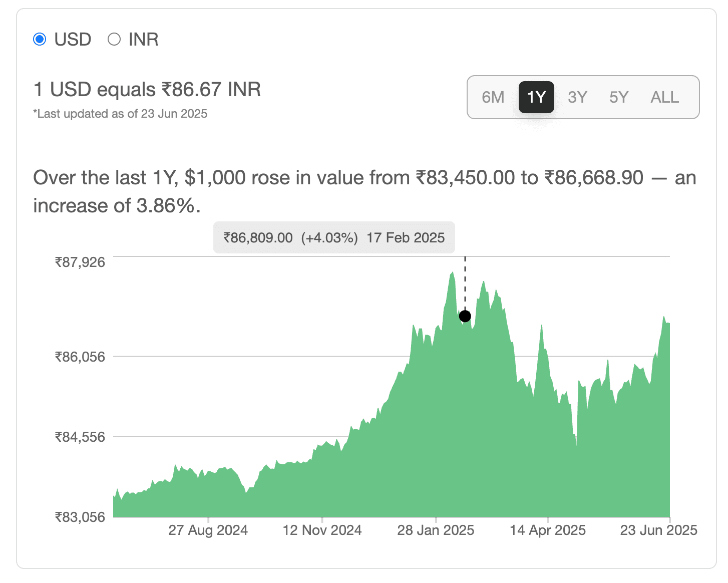Select the INR radio button
This screenshot has height=583, width=728.
[x=114, y=39]
